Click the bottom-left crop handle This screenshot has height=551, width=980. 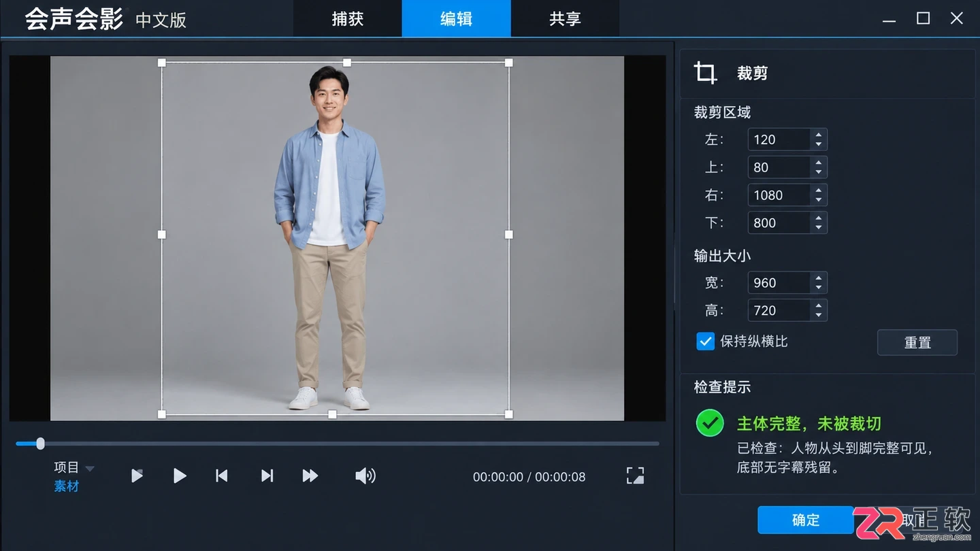[162, 414]
